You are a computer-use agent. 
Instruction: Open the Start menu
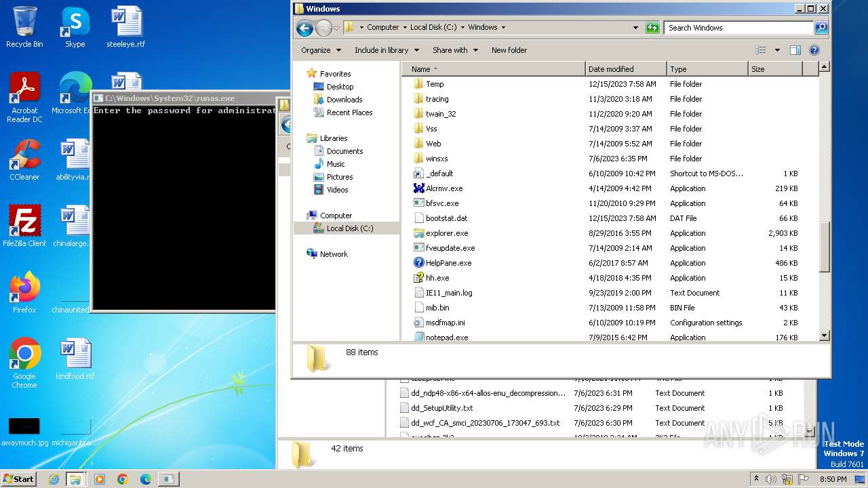pyautogui.click(x=19, y=479)
